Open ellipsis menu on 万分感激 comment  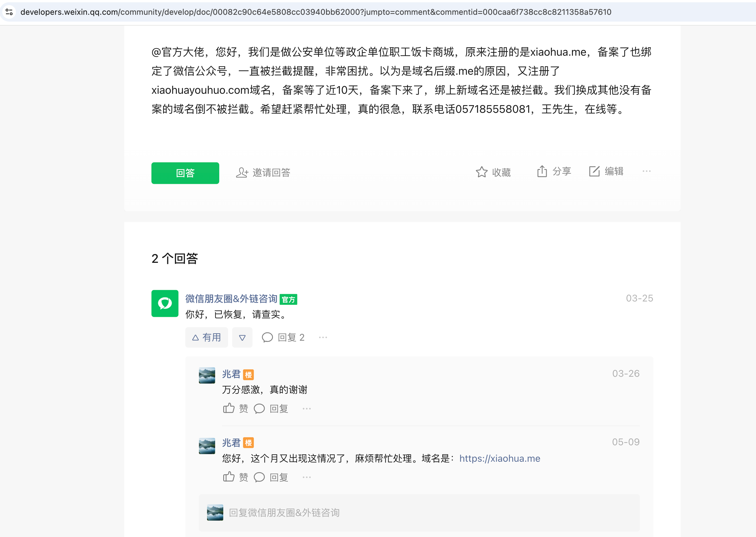click(x=307, y=409)
